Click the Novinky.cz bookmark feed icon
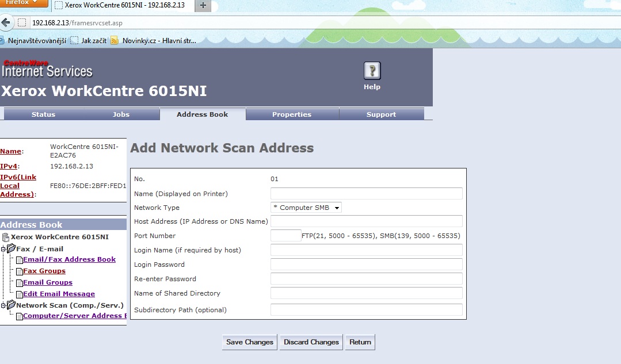621x364 pixels. click(115, 40)
